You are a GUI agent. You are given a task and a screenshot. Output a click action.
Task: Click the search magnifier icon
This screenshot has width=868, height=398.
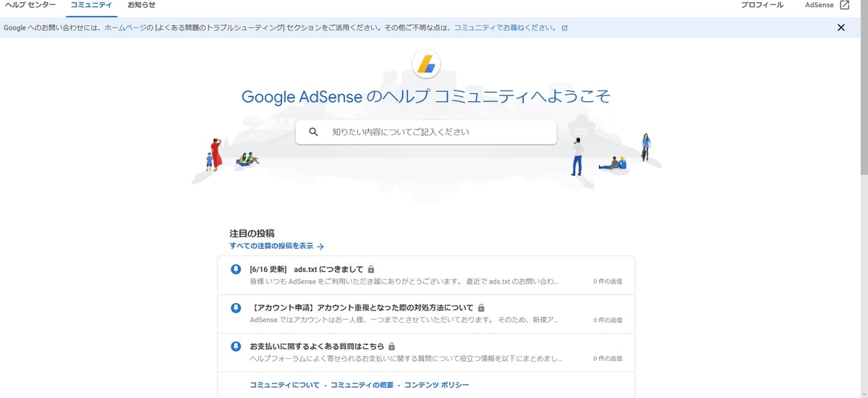[313, 132]
